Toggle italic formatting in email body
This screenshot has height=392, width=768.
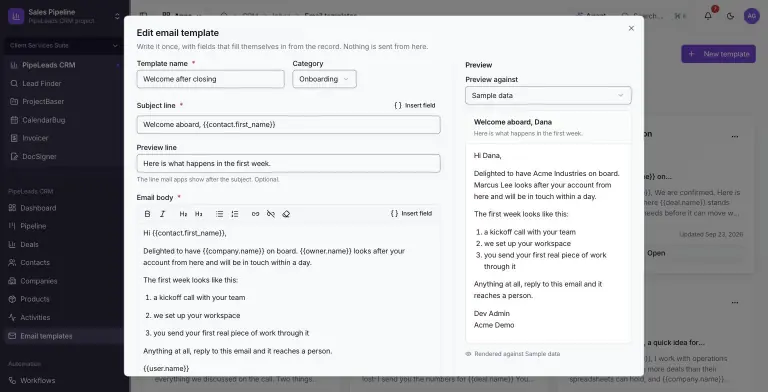point(163,214)
